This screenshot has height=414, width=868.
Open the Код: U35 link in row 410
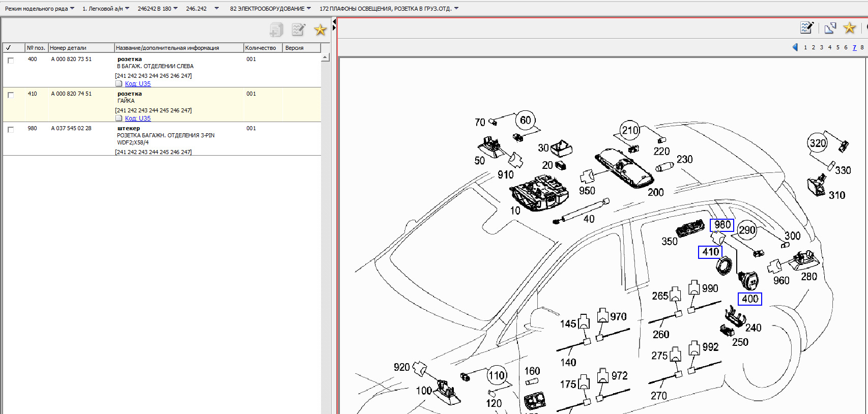pyautogui.click(x=138, y=119)
